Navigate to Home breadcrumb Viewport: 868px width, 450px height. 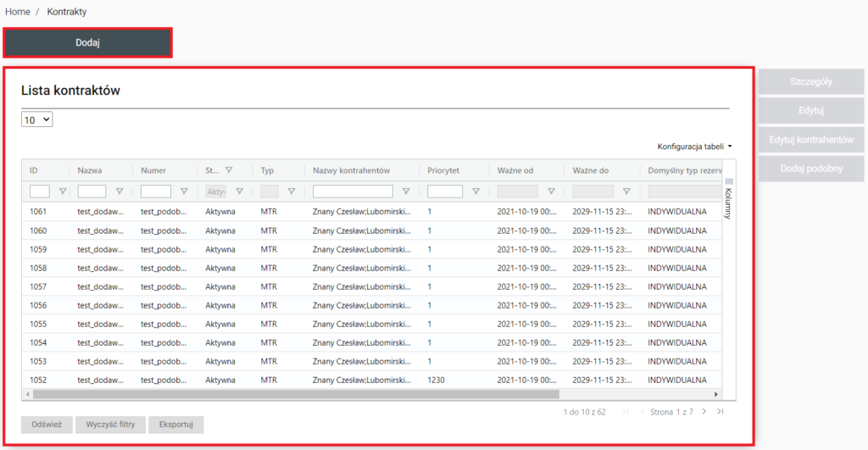point(18,12)
